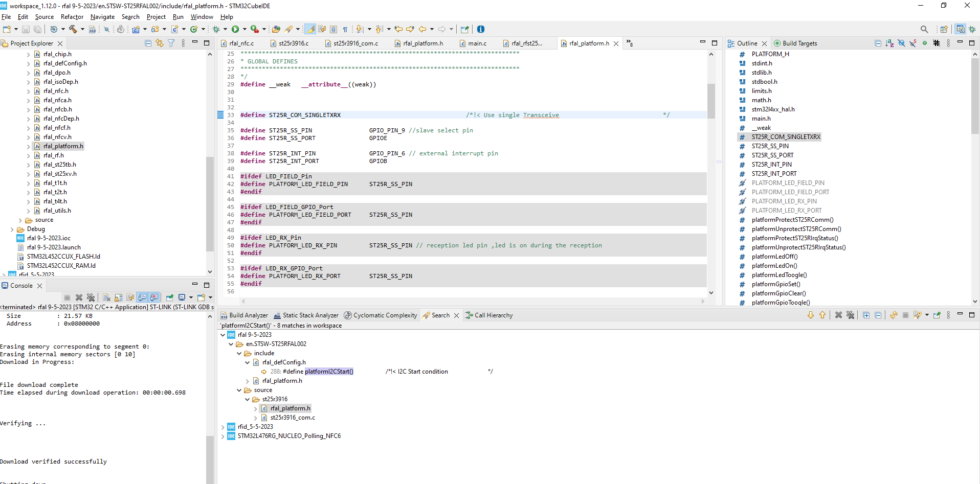Open the Project Explorer filter icon
This screenshot has height=484, width=980.
pyautogui.click(x=171, y=43)
